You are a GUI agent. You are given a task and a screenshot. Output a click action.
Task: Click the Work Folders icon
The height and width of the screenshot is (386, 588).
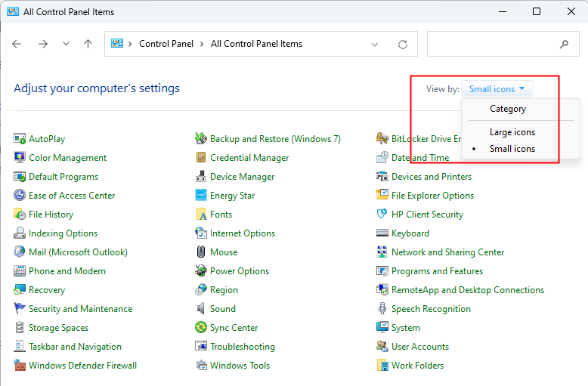[x=382, y=365]
